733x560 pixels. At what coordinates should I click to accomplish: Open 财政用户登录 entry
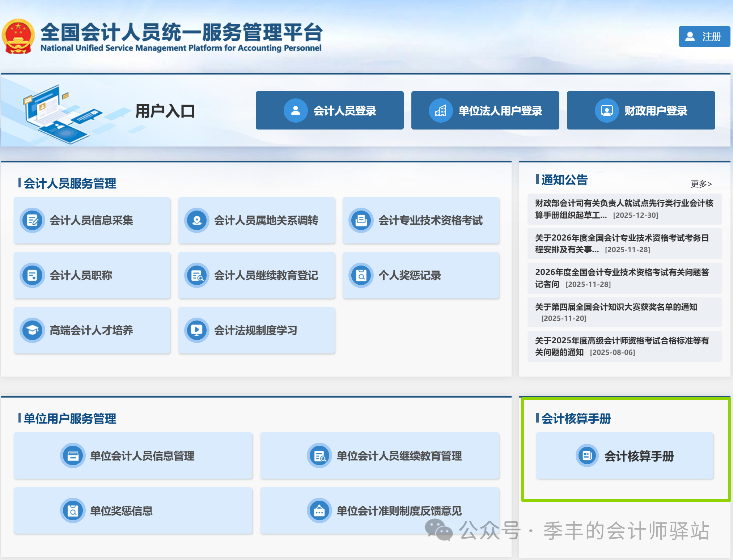(x=641, y=110)
